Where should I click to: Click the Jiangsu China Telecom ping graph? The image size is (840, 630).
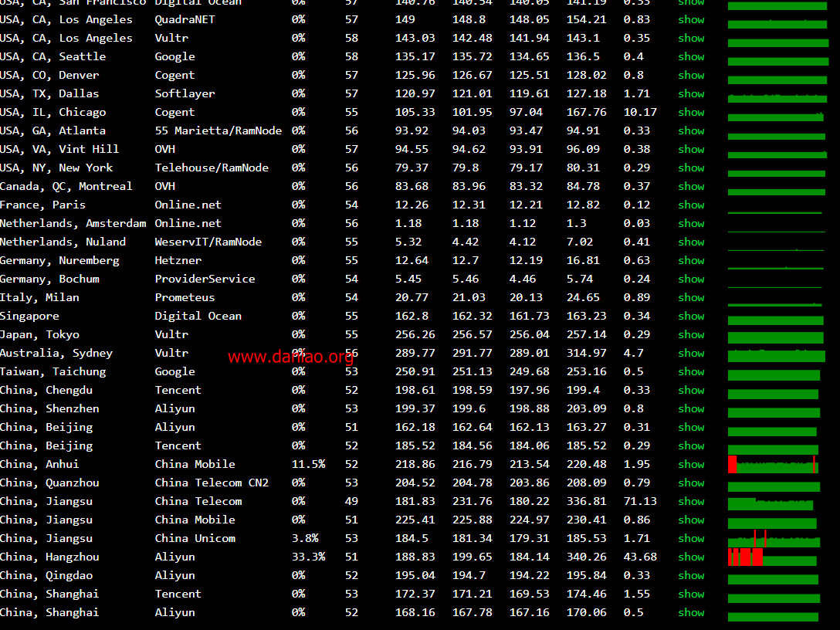(771, 503)
